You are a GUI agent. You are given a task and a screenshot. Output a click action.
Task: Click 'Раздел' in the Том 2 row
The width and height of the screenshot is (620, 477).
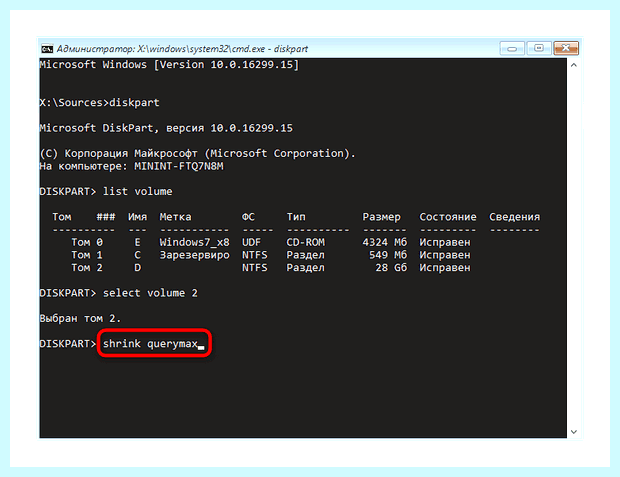coord(306,267)
